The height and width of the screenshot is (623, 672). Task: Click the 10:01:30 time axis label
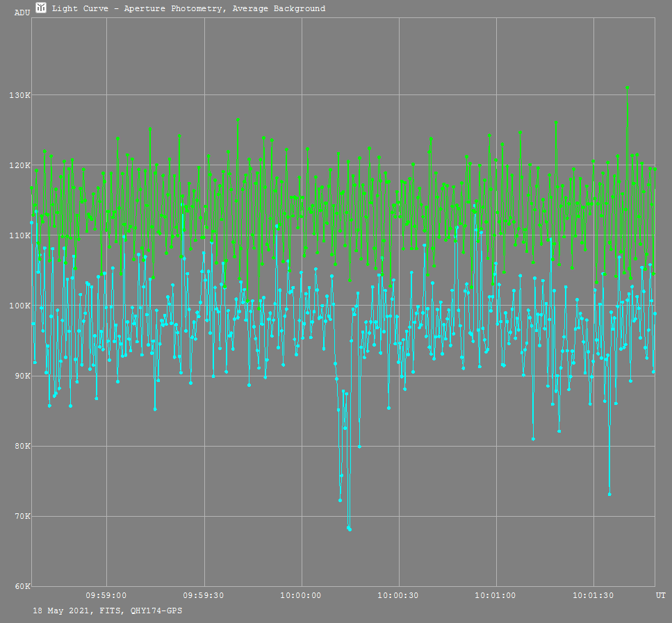click(593, 596)
